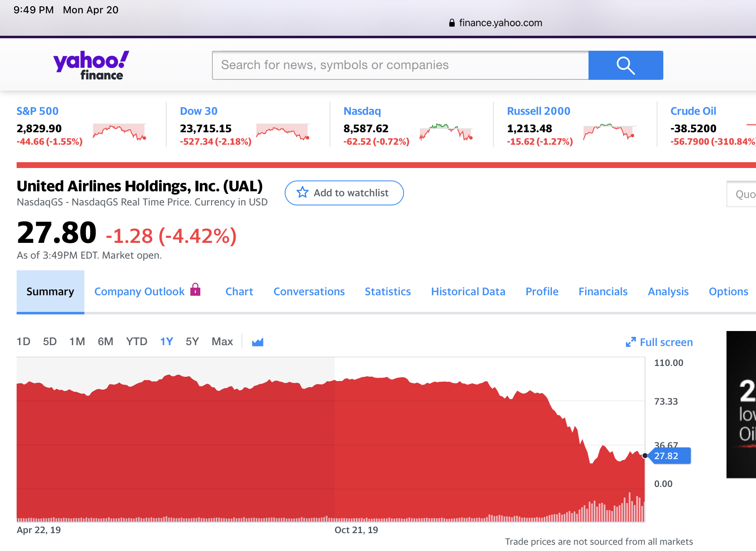Switch to the Historical Data tab
This screenshot has width=756, height=551.
[x=468, y=292]
